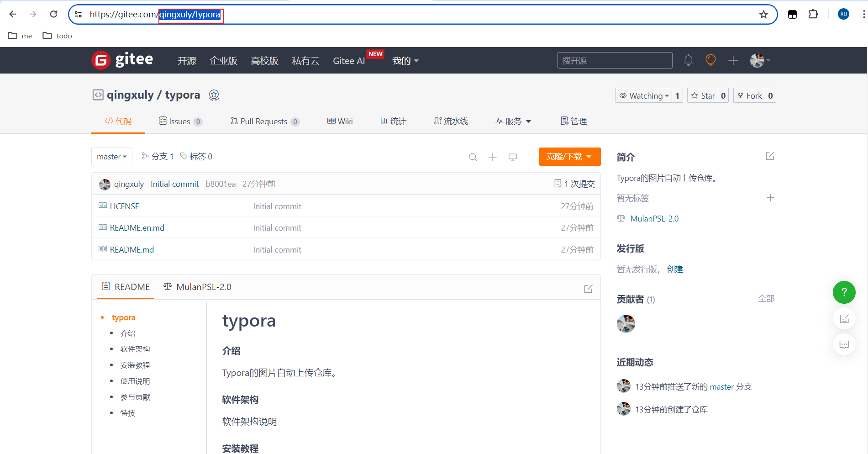868x454 pixels.
Task: Click the floating edit feedback icon
Action: click(x=844, y=319)
